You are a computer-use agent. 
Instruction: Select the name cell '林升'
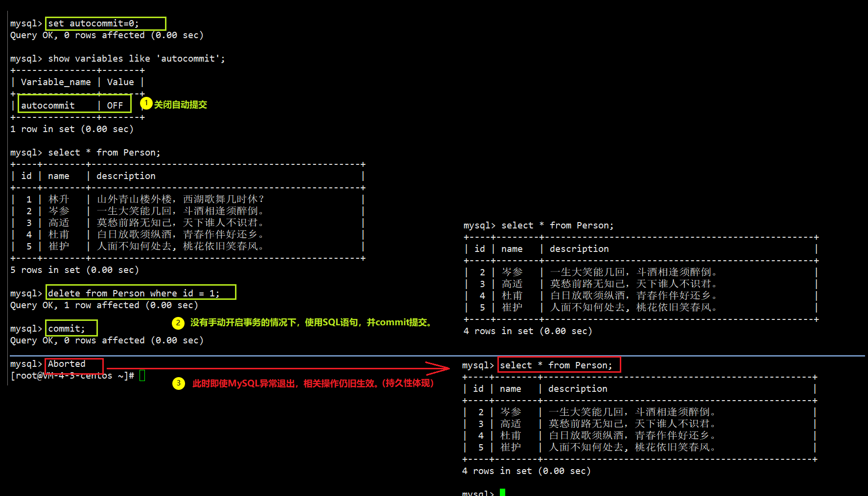59,199
